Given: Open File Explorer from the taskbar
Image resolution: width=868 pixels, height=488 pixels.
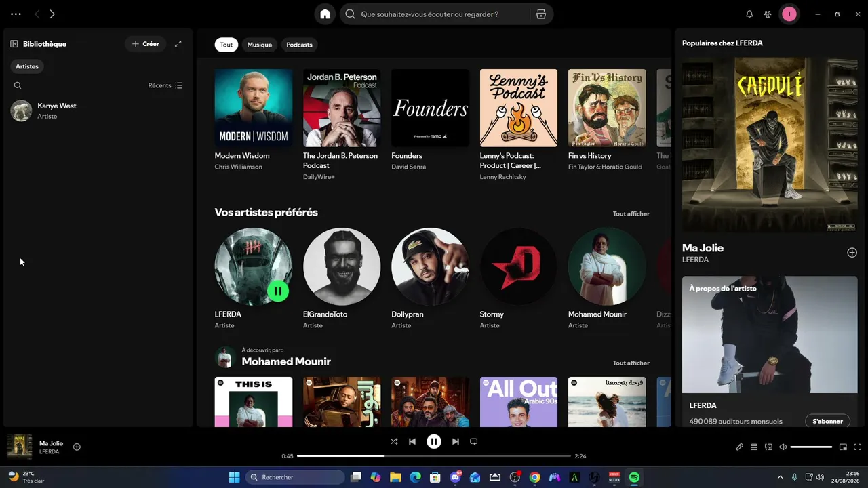Looking at the screenshot, I should coord(395,477).
